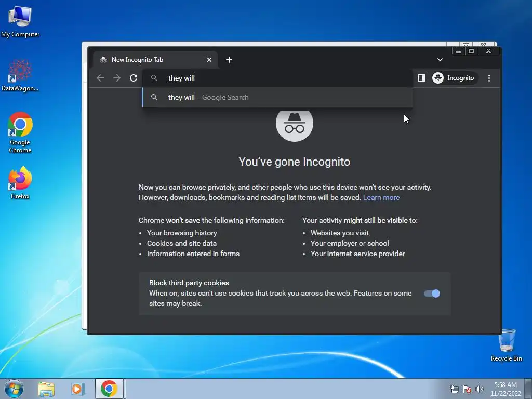Open the side panel icon in toolbar
Screen dimensions: 532x399
[x=421, y=78]
